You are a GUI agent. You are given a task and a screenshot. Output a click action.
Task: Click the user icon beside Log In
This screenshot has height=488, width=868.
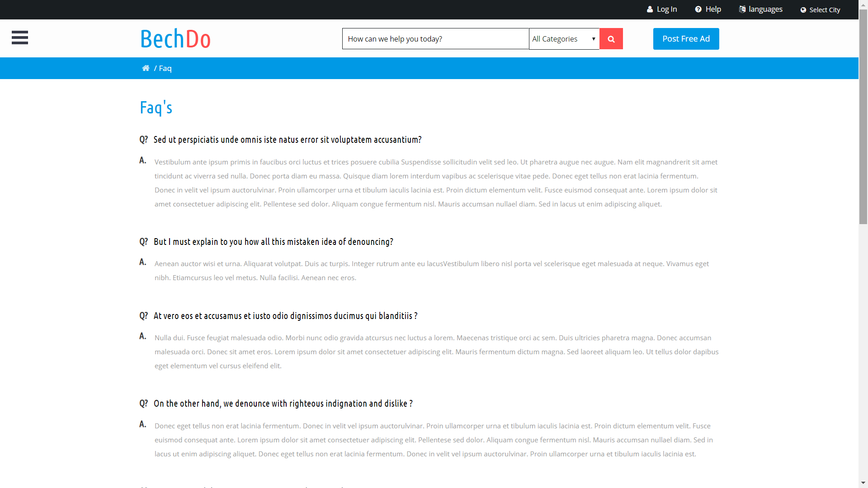[650, 9]
